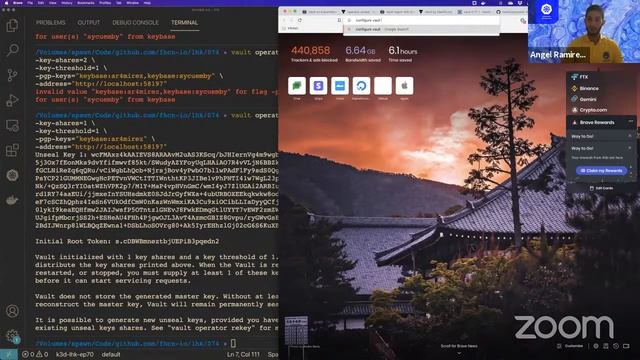Open the Docker view in activity bar
640x360 pixels.
12,200
